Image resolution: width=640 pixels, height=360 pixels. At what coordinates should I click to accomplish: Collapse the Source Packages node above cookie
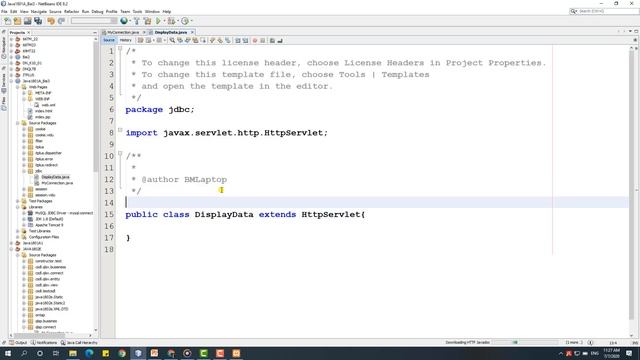pyautogui.click(x=18, y=123)
